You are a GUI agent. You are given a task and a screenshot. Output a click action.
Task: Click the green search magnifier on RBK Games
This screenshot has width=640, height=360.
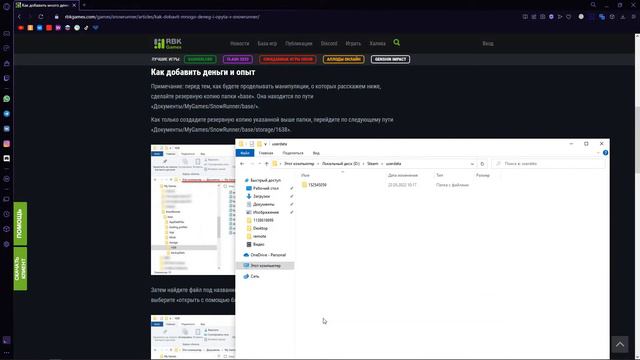coord(396,42)
